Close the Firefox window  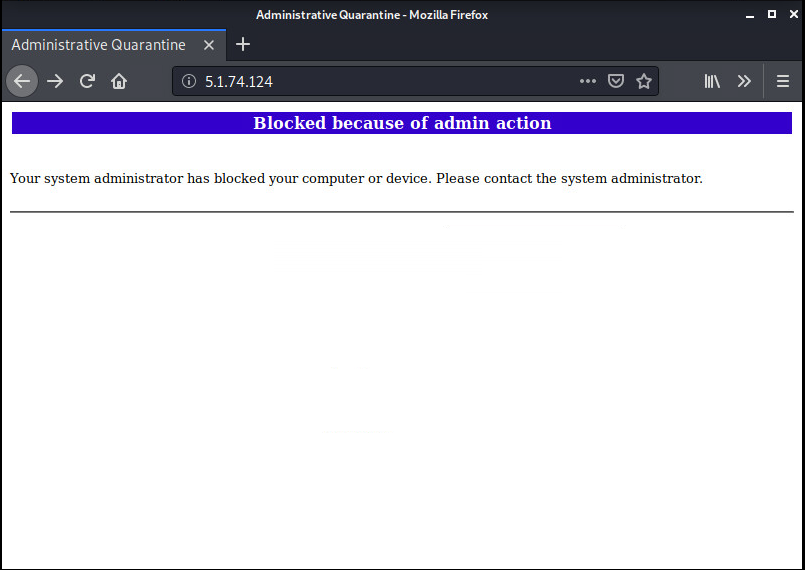click(x=794, y=14)
